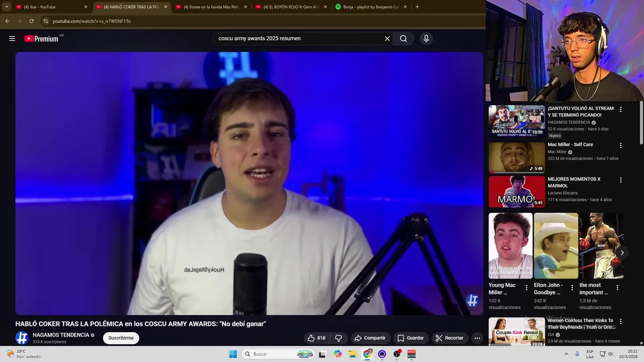Save the video with Guardar
Screen dimensions: 644x362
(x=411, y=338)
